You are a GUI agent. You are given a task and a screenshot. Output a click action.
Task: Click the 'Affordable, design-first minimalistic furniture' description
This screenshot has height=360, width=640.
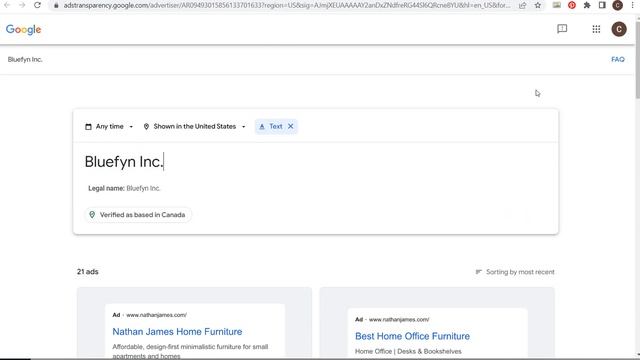click(190, 351)
